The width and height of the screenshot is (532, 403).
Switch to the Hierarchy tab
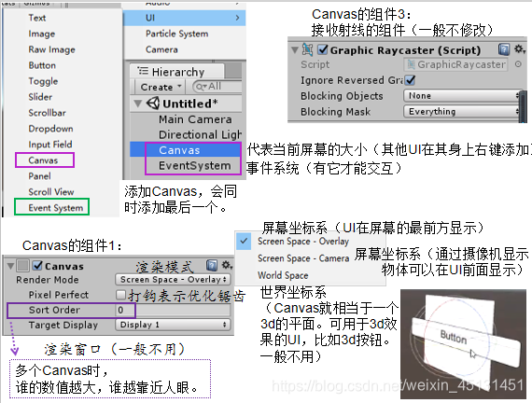(x=177, y=72)
